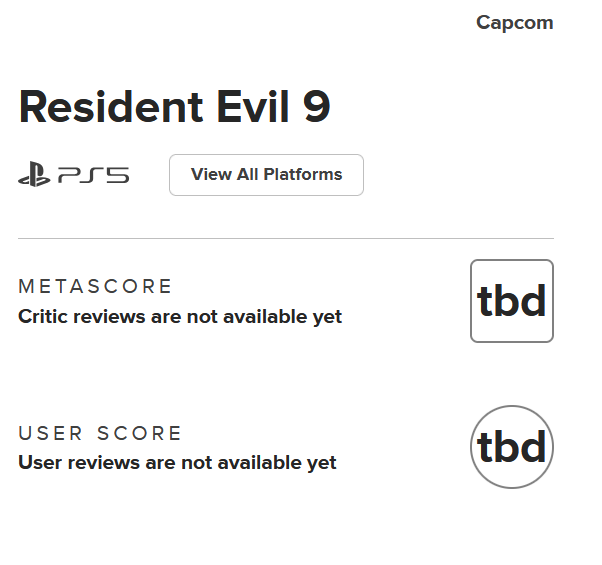Viewport: 602px width, 565px height.
Task: Click the word 'Critic' under Metascore
Action: coord(43,317)
